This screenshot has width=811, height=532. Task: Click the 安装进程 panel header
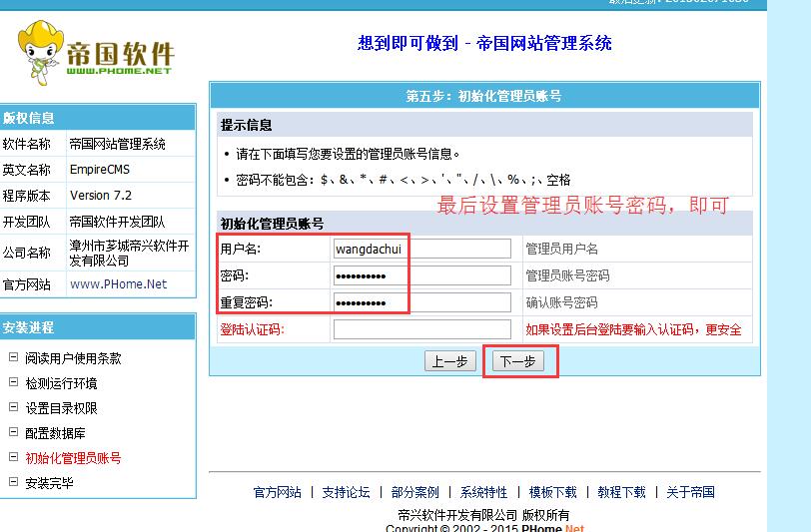(x=97, y=327)
